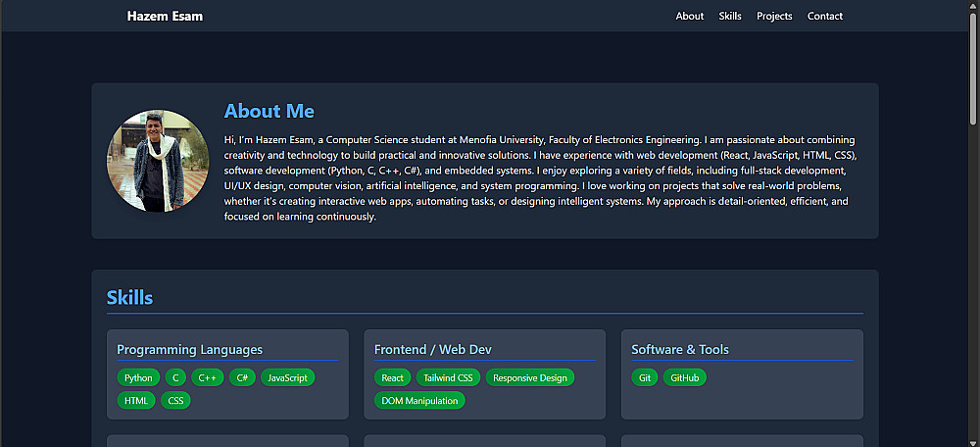Click the DOM Manipulation skill tag

click(419, 400)
